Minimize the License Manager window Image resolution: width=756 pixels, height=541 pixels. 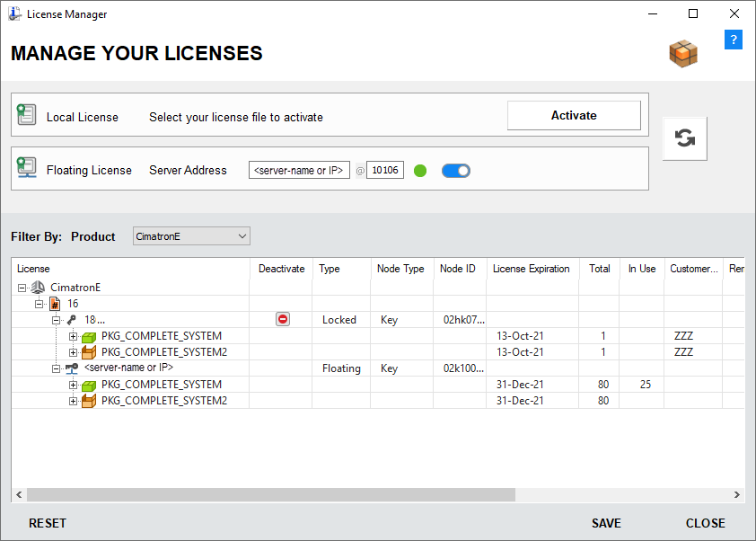(x=653, y=13)
